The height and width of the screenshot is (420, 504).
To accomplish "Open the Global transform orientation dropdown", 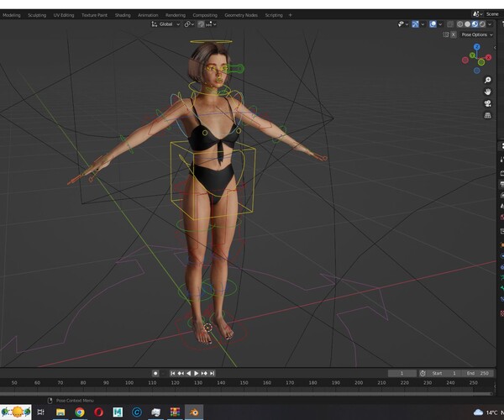I will coord(165,24).
